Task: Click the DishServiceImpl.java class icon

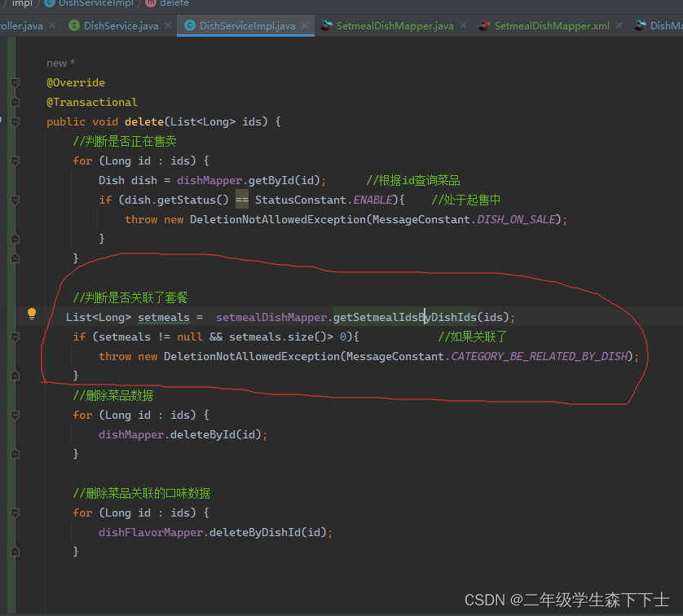Action: tap(189, 26)
